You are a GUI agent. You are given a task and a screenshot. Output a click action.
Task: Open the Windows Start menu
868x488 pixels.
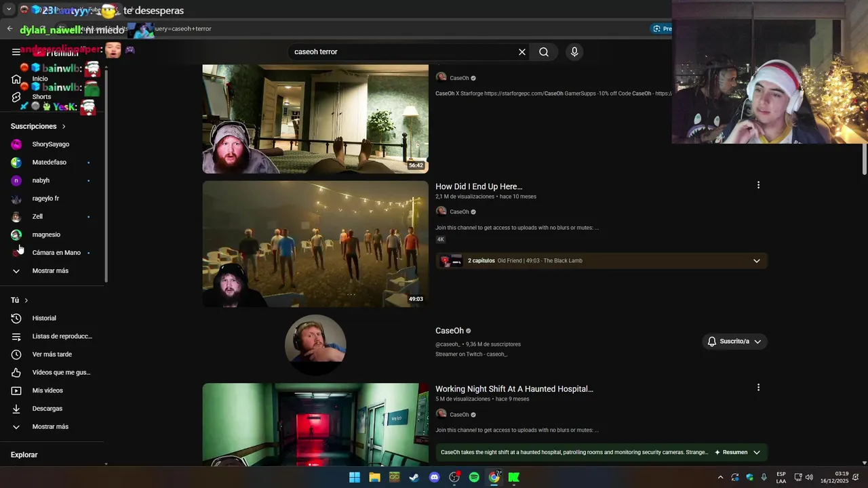click(x=355, y=477)
